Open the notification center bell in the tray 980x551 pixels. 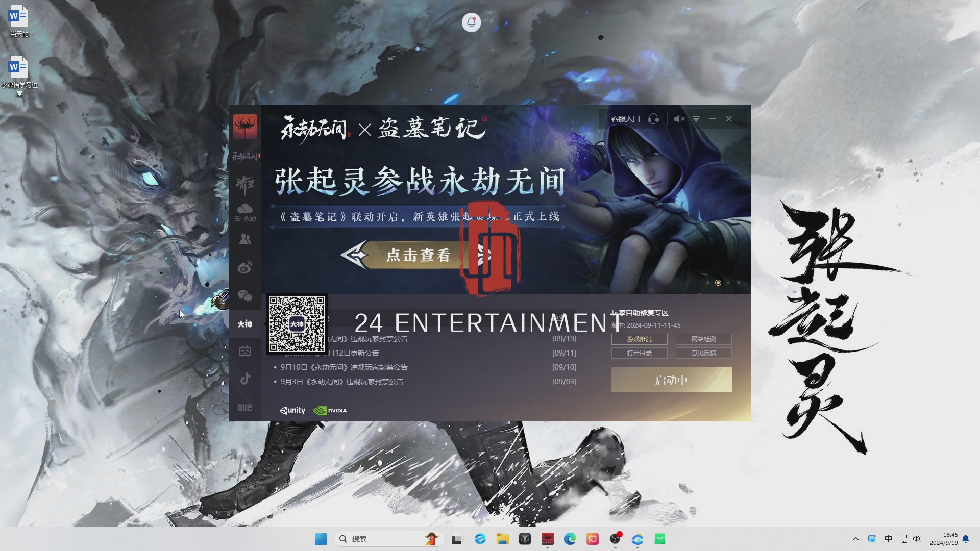coord(966,539)
